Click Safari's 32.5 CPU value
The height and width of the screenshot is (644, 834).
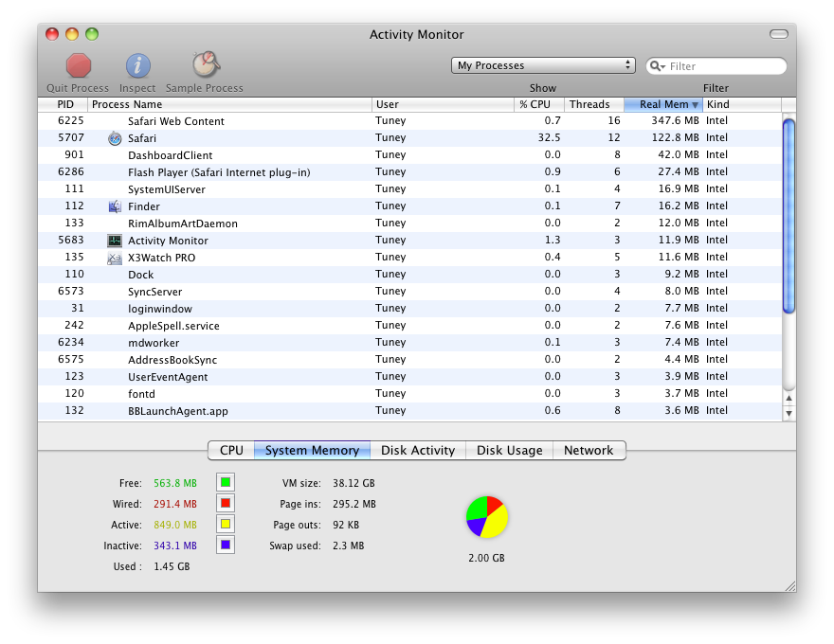pos(549,137)
